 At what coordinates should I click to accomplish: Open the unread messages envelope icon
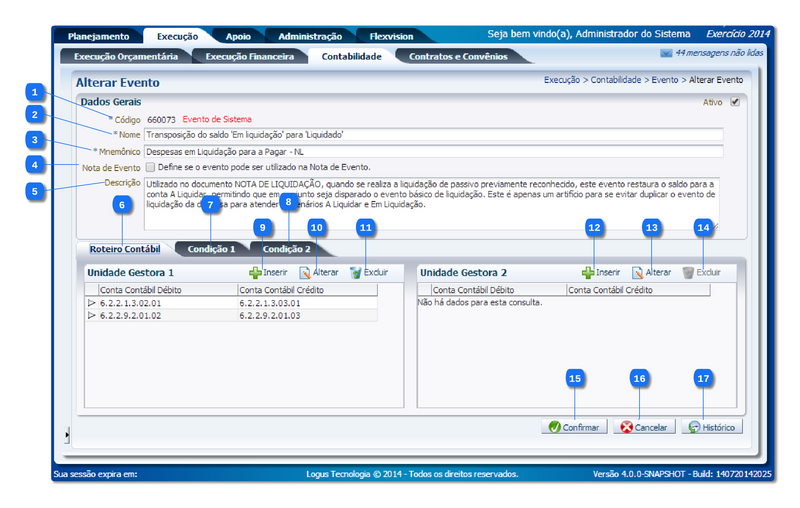click(x=666, y=52)
